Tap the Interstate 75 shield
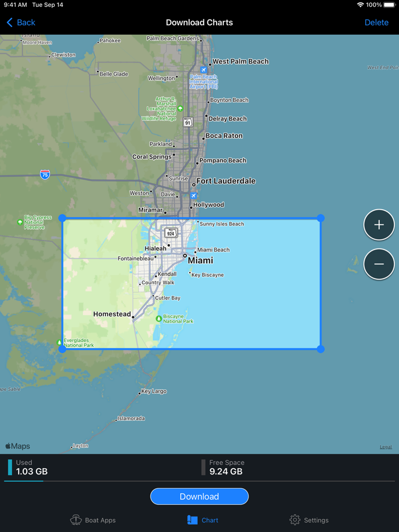The width and height of the screenshot is (399, 532). tap(45, 174)
